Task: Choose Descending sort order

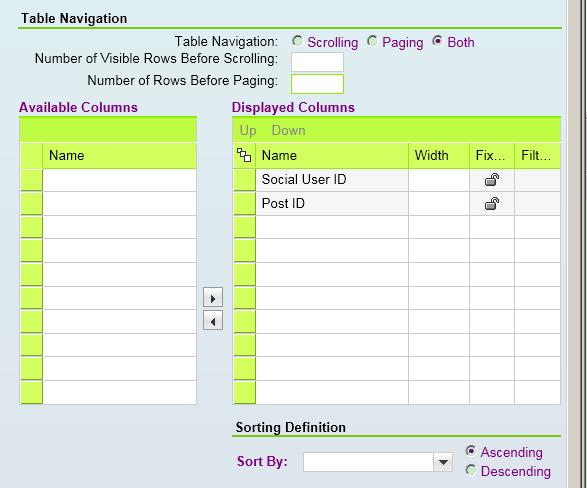Action: [x=471, y=470]
